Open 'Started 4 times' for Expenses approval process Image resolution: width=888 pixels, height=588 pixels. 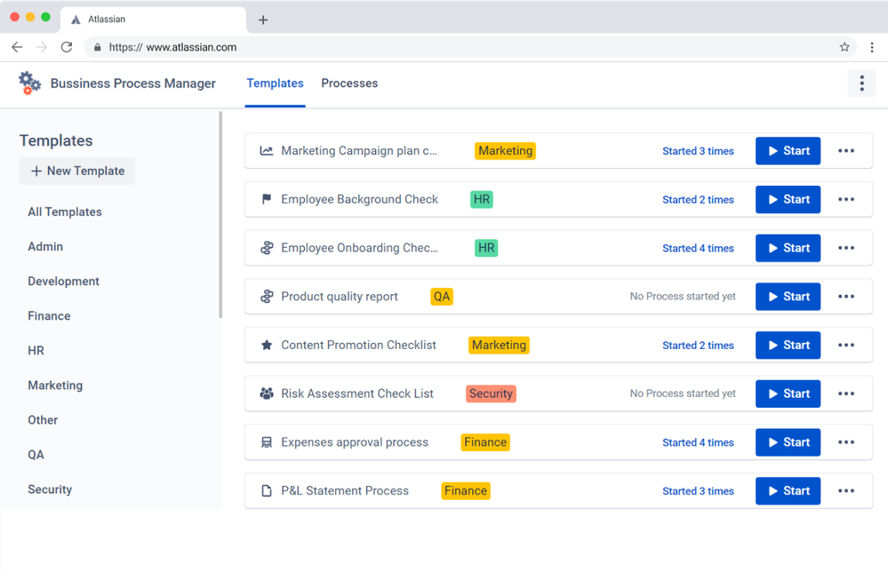(x=698, y=442)
